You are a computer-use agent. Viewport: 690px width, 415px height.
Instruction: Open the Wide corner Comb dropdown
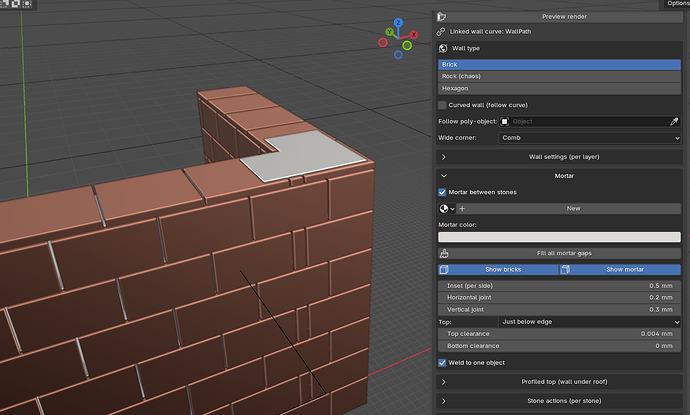(x=590, y=138)
